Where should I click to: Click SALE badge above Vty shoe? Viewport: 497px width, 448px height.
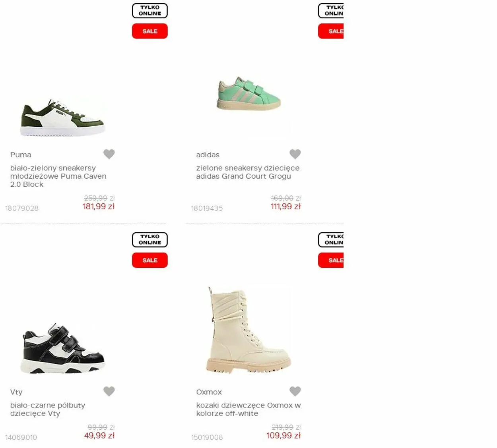(x=150, y=260)
